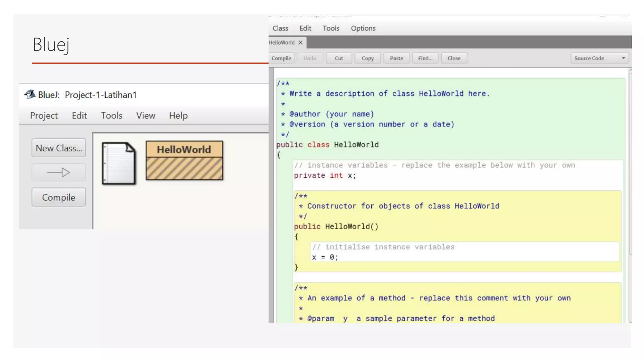Open the Source Code view dropdown
This screenshot has width=644, height=362.
click(599, 58)
